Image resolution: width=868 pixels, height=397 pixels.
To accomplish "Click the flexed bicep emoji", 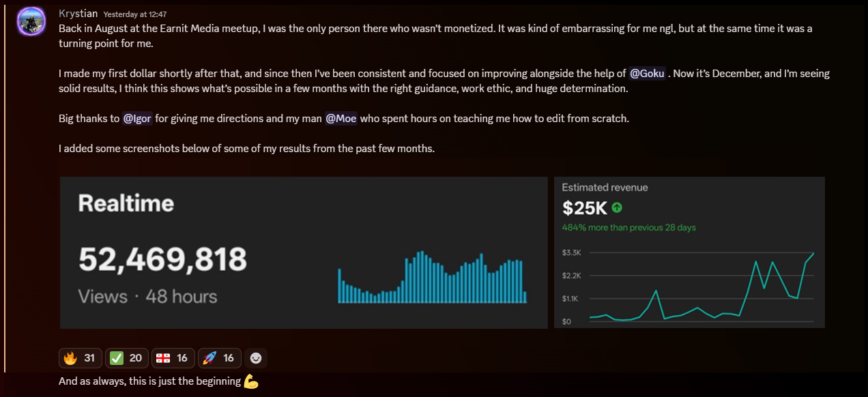I will [251, 382].
